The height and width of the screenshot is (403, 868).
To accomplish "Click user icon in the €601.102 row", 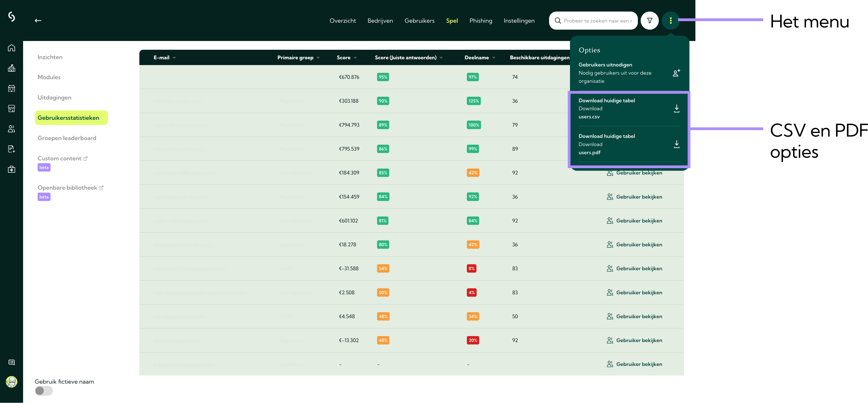I will click(x=610, y=221).
